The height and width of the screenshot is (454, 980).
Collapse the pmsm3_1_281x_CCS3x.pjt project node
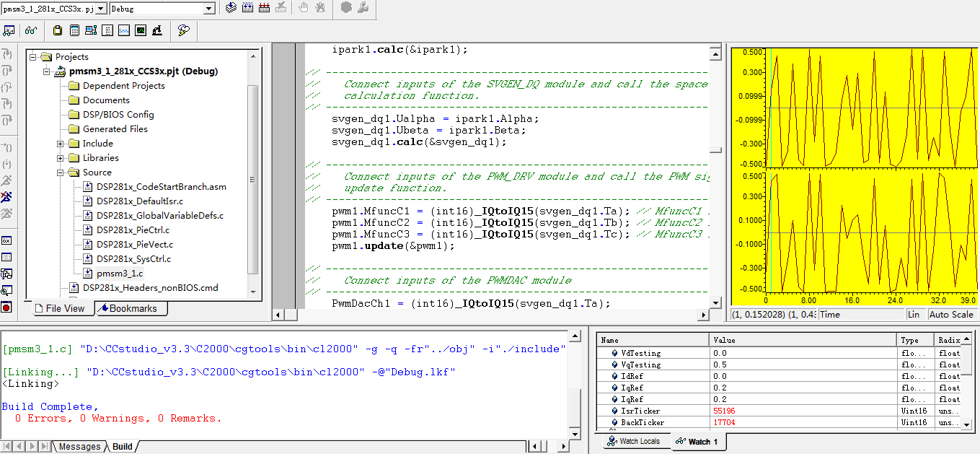[47, 71]
